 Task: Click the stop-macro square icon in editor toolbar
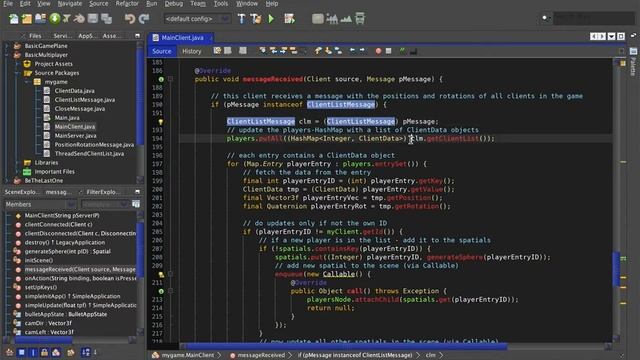pos(389,51)
